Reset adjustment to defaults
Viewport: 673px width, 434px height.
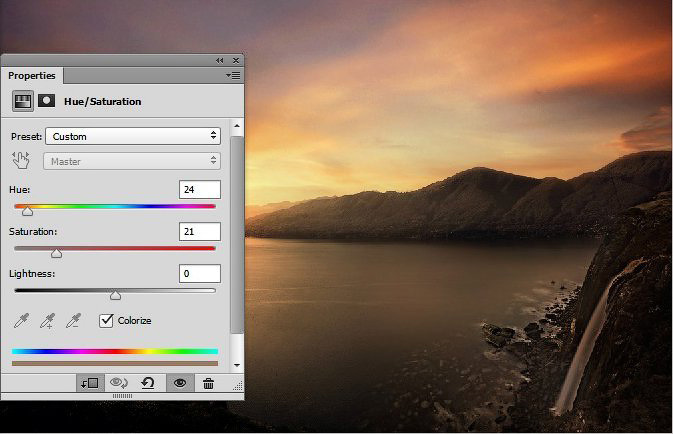[x=148, y=383]
